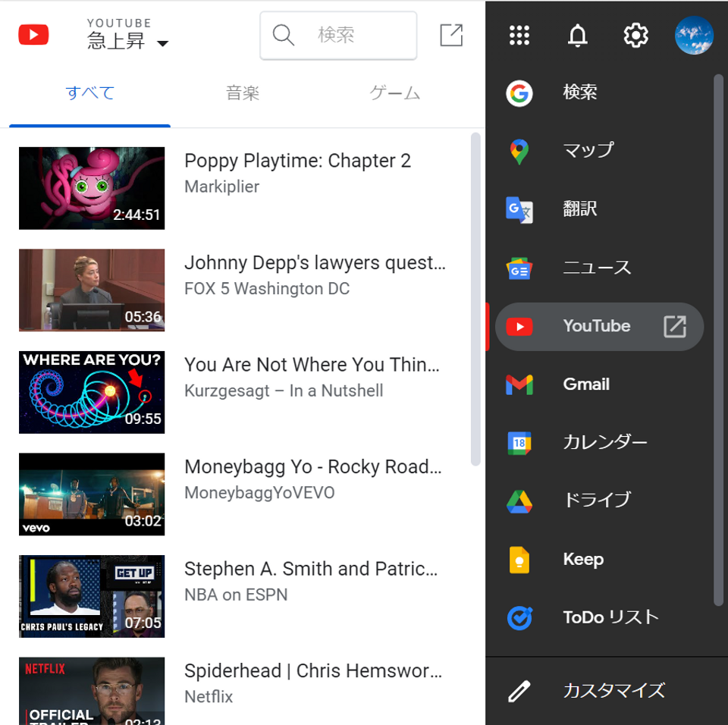Select the すべて tab

pos(90,93)
